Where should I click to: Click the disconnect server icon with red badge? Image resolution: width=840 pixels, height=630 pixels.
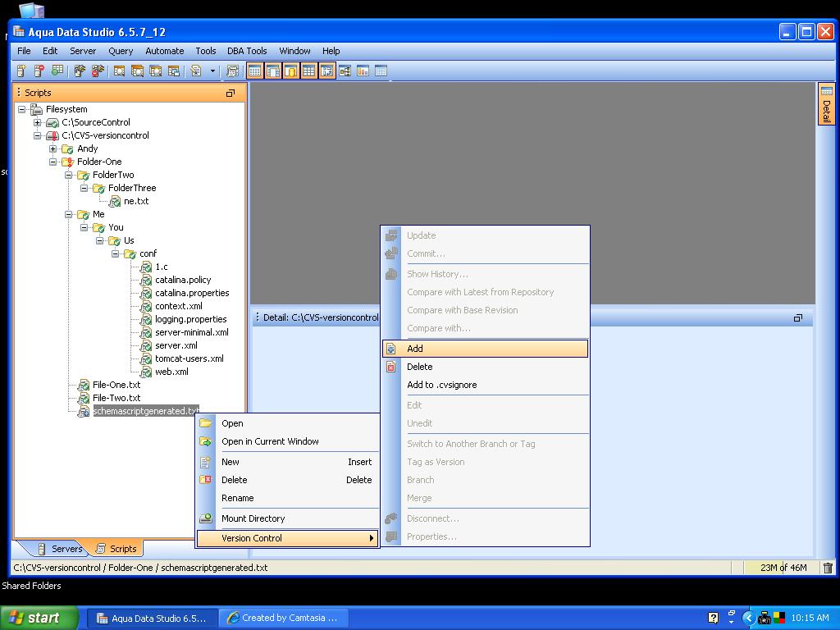click(x=98, y=71)
